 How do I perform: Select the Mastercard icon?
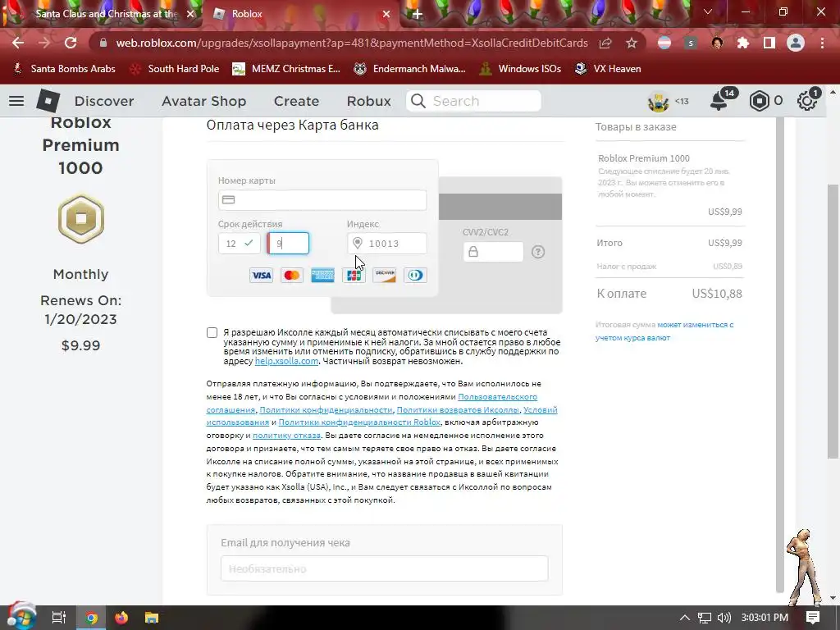(x=292, y=276)
